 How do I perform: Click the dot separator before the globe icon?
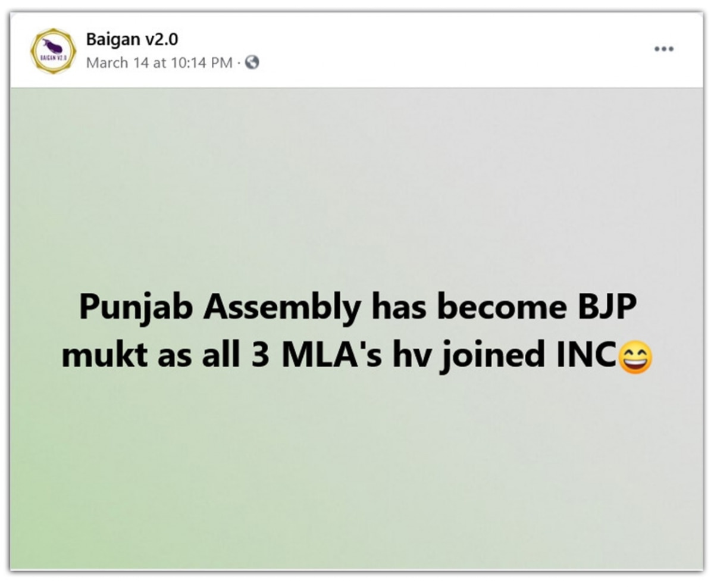click(x=239, y=62)
